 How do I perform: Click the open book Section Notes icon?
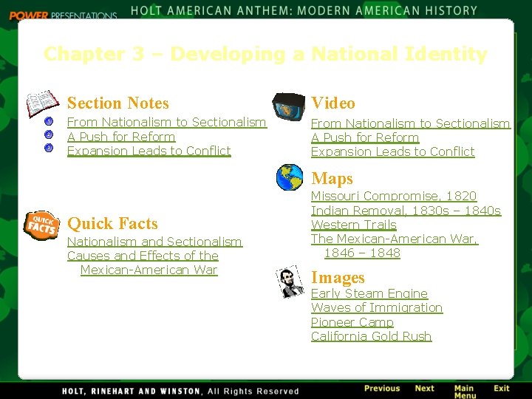point(43,103)
